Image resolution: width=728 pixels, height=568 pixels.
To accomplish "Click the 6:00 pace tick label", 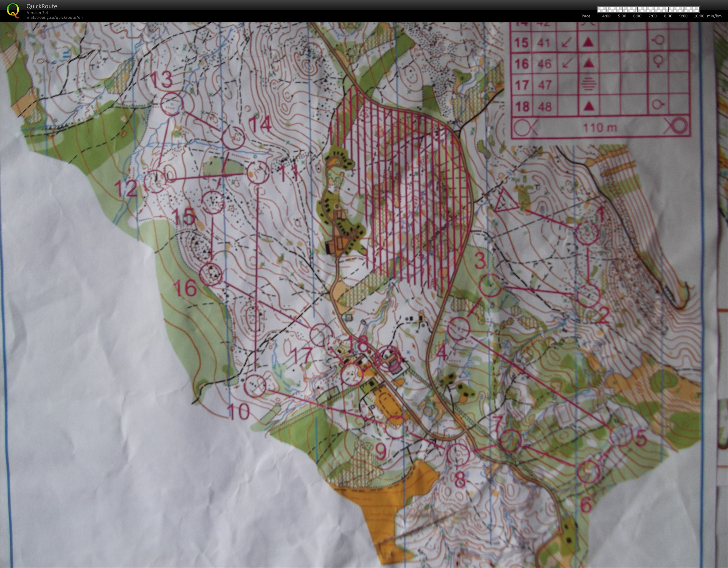I will point(637,16).
